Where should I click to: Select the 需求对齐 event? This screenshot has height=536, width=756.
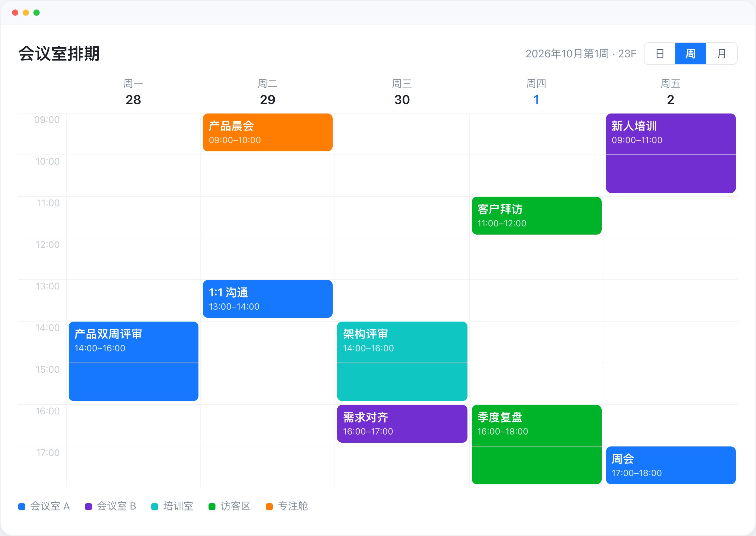coord(402,423)
